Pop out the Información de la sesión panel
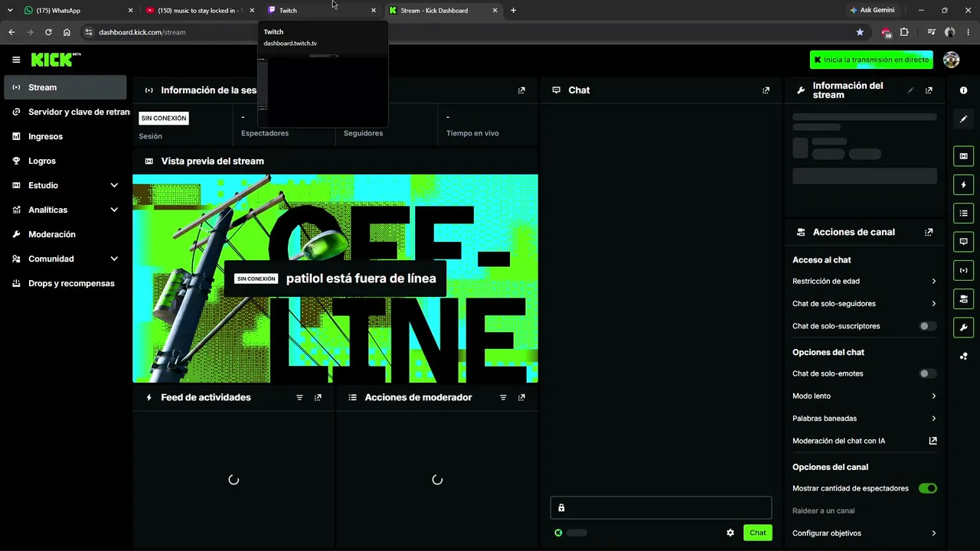The image size is (980, 551). point(521,90)
